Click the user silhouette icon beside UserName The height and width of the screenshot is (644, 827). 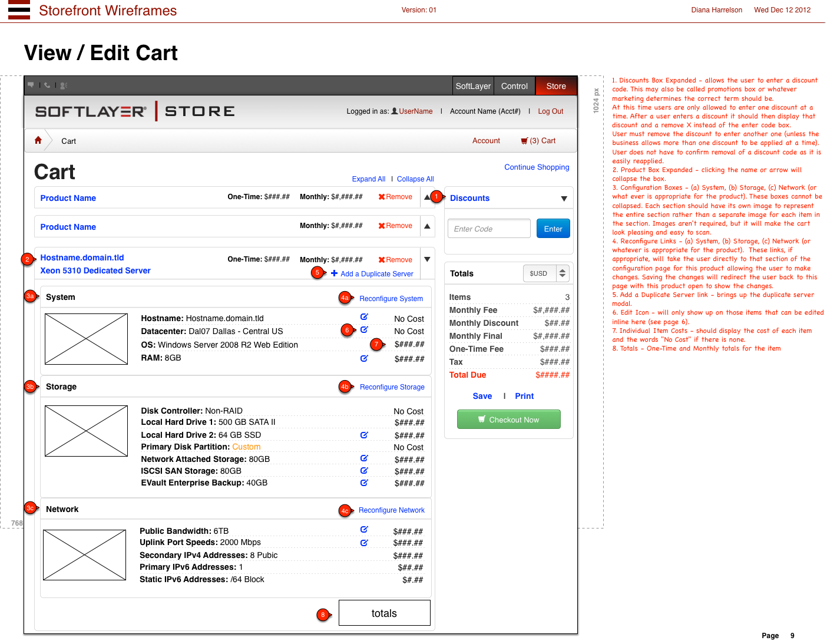[395, 111]
